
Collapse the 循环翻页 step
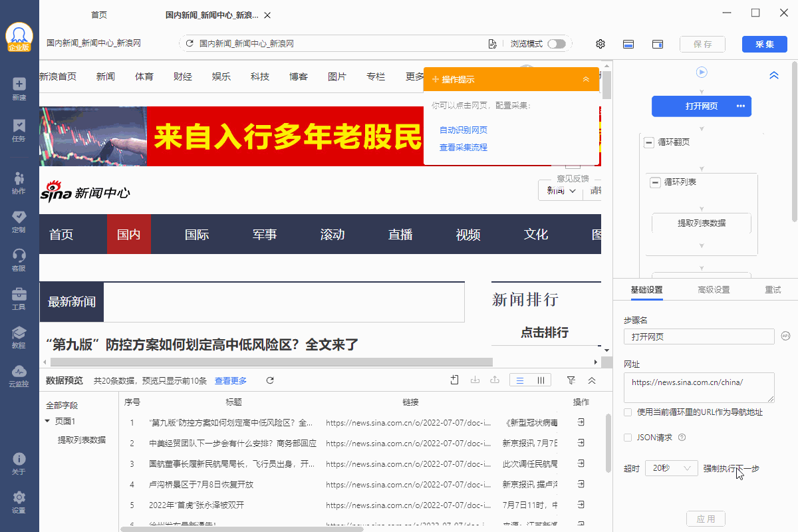click(649, 142)
